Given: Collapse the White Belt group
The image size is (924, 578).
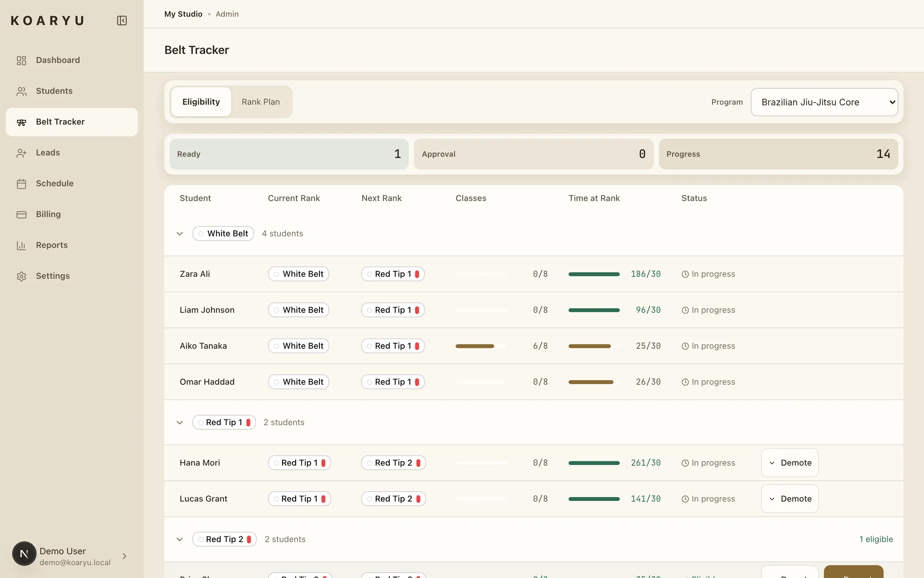Looking at the screenshot, I should (x=180, y=234).
